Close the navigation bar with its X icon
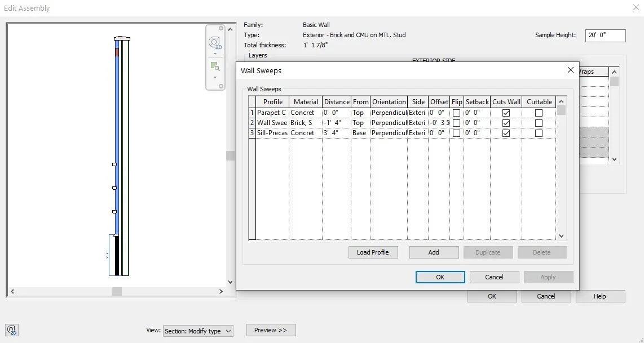Viewport: 644px width, 343px height. click(x=220, y=28)
